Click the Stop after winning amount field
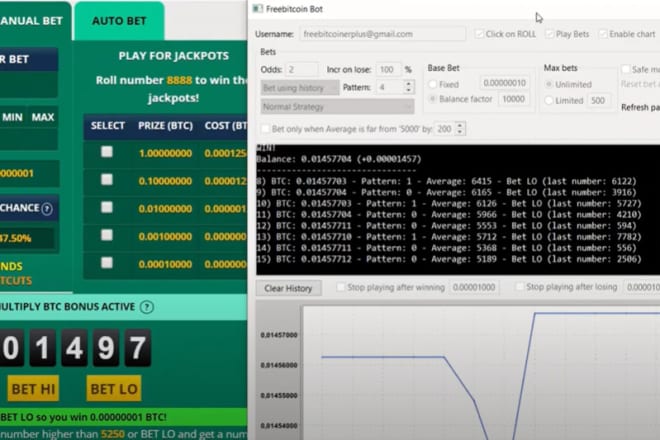 coord(474,288)
